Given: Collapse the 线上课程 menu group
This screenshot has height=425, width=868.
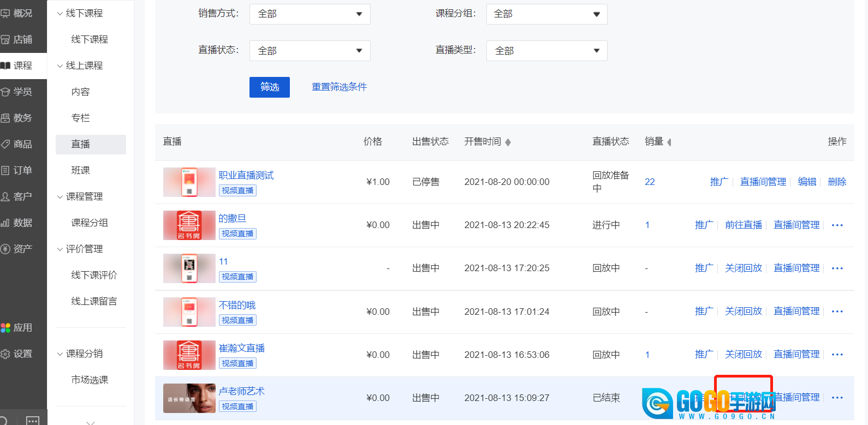Looking at the screenshot, I should click(60, 66).
